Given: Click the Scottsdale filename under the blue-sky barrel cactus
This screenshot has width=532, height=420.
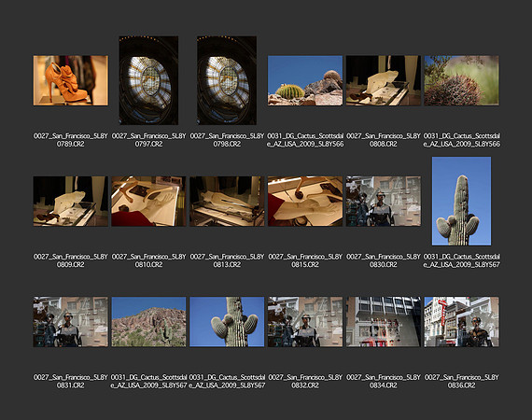Looking at the screenshot, I should [305, 140].
